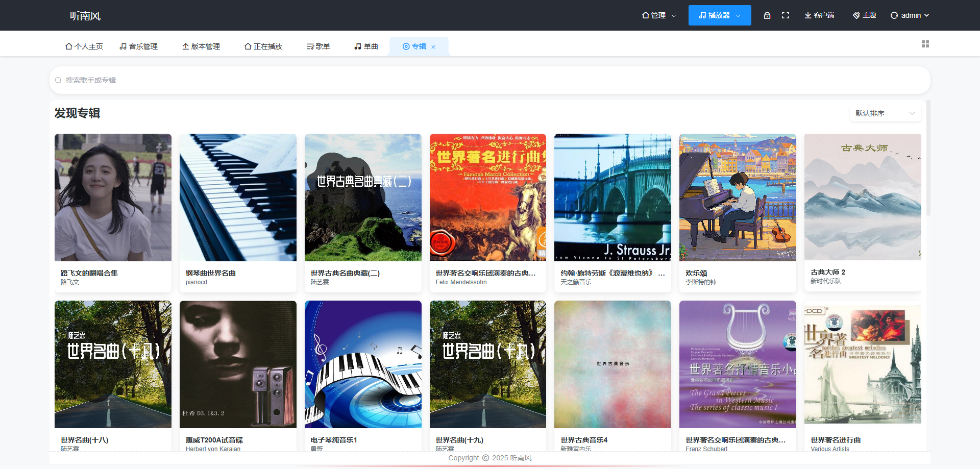Click the artist name Herbert von Karajan
980x469 pixels.
click(213, 449)
